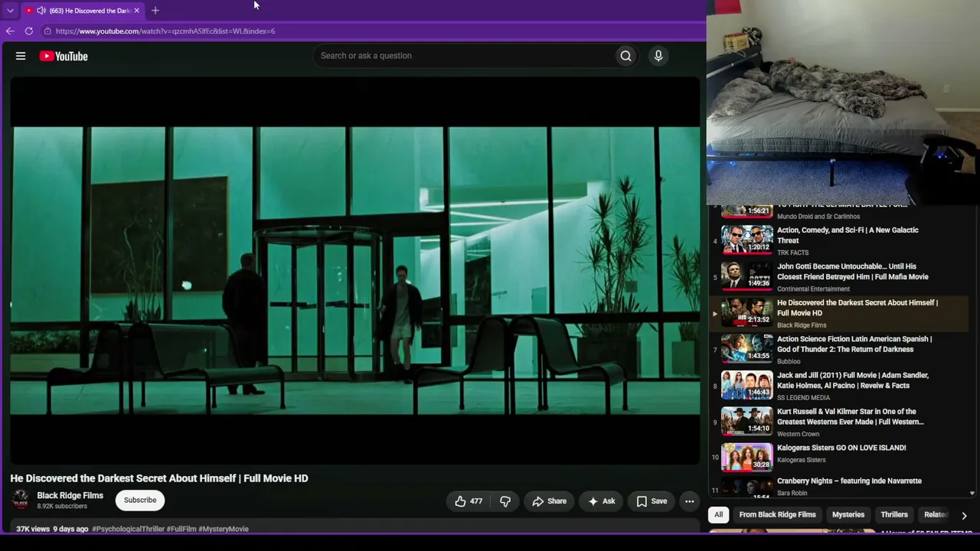Click 'Bubbloo' channel text in playlist

click(789, 361)
